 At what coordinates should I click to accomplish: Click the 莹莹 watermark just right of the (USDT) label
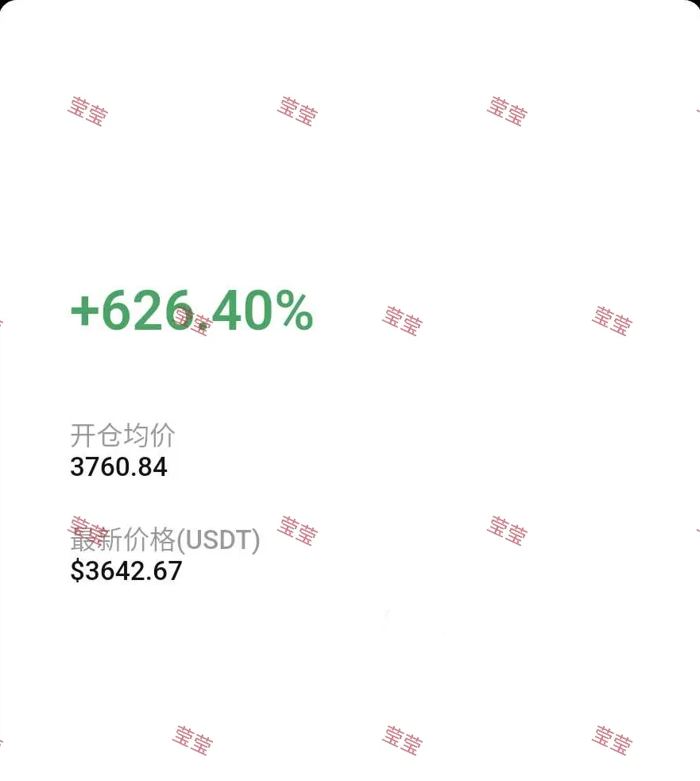(297, 531)
